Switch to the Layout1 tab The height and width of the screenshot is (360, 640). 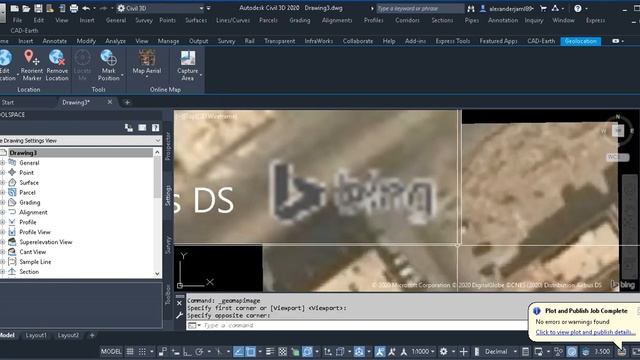(36, 335)
